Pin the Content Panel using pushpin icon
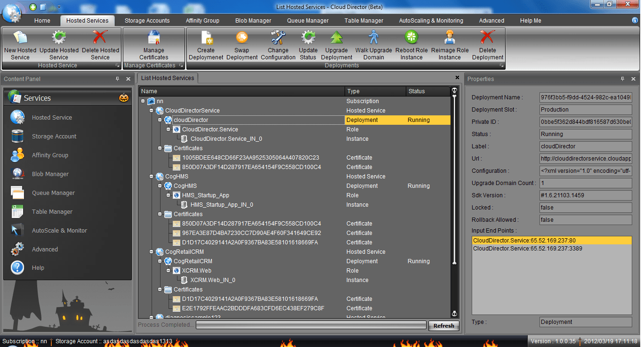Viewport: 644px width, 347px height. (x=118, y=79)
